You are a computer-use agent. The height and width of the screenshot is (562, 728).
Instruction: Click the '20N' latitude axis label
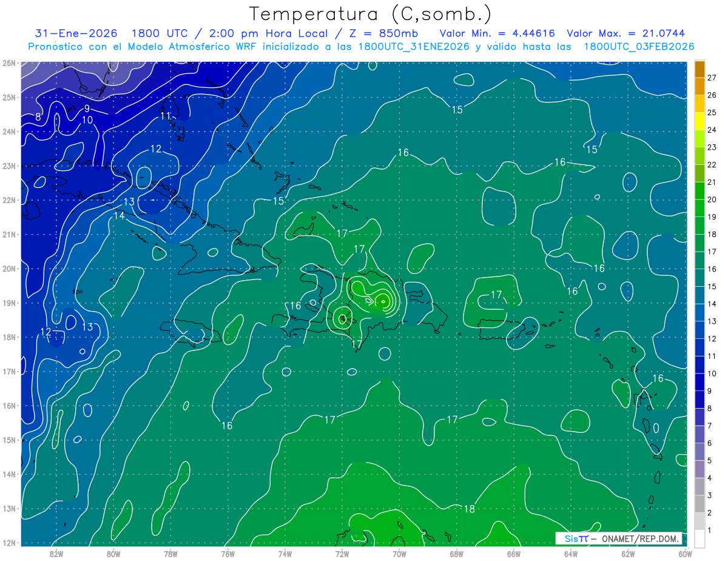tap(8, 269)
